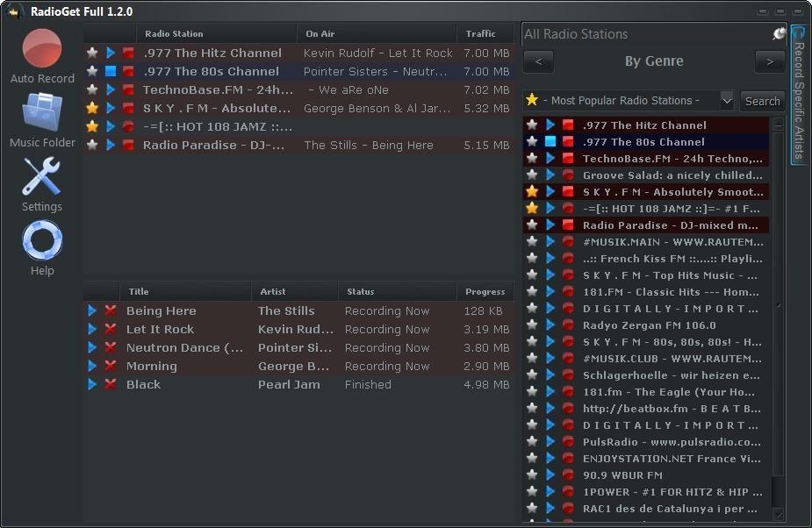
Task: Play Radio Paradise in the top station list
Action: pos(111,146)
